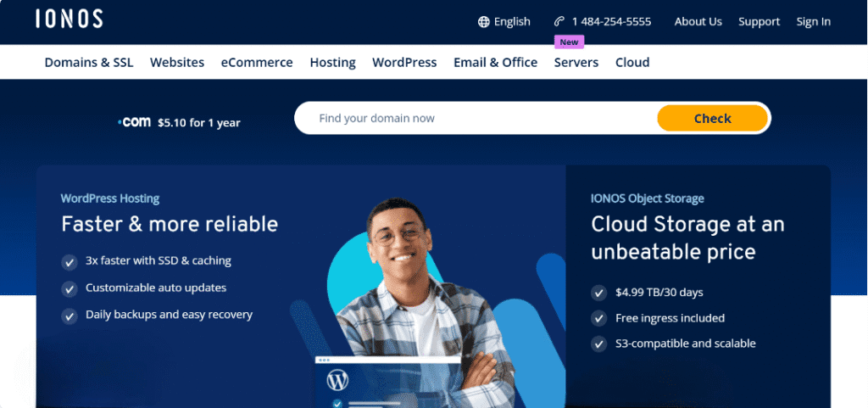Click the globe language icon
This screenshot has width=868, height=408.
click(484, 21)
